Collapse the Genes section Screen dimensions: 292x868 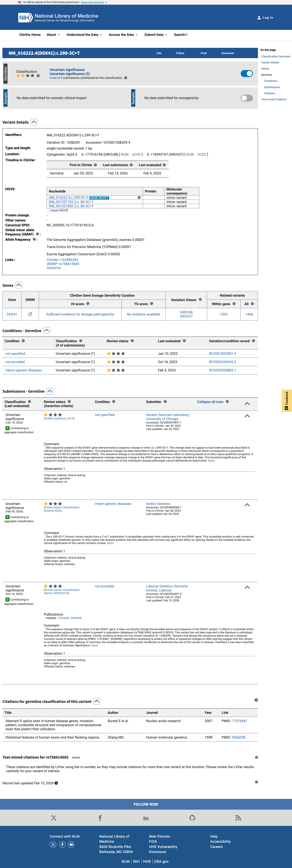click(x=19, y=285)
